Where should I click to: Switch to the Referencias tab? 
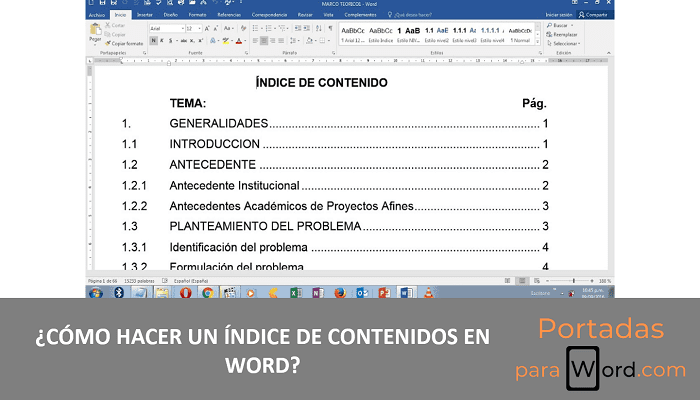click(x=229, y=15)
